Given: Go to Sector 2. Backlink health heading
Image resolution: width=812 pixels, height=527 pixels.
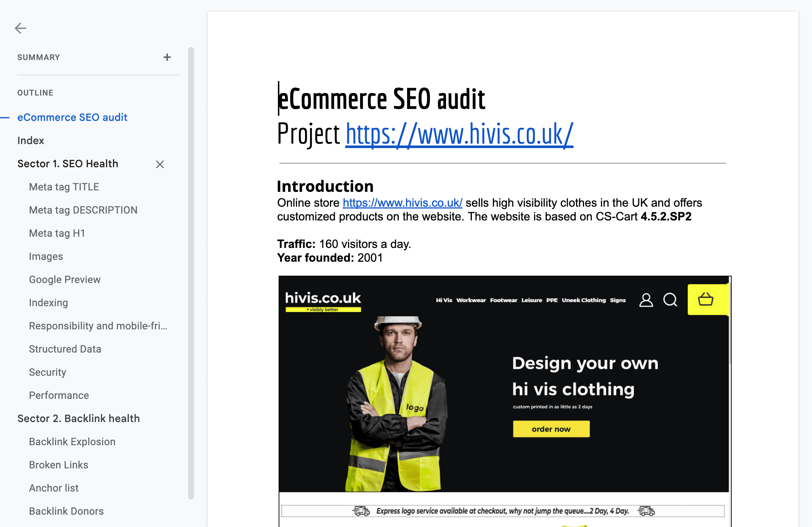Looking at the screenshot, I should click(x=79, y=418).
